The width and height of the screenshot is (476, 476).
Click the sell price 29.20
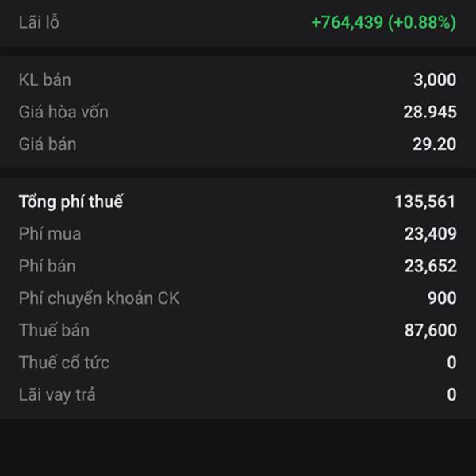tap(434, 144)
